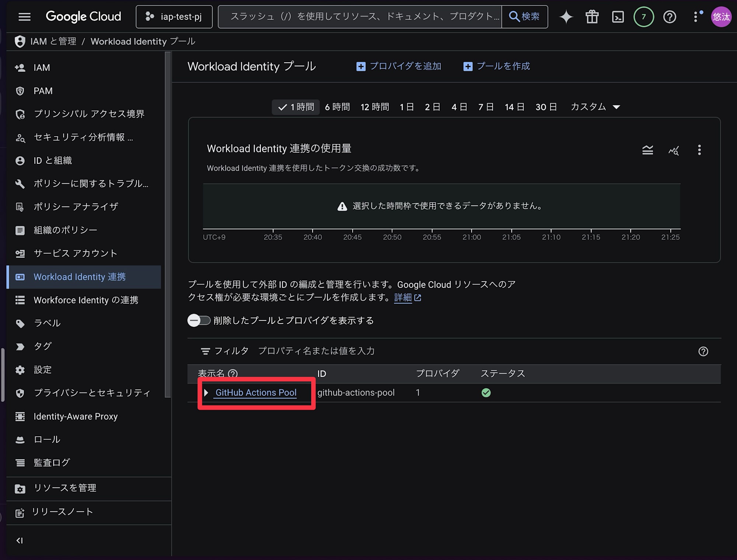Image resolution: width=737 pixels, height=560 pixels.
Task: Click the chart legend toggle icon
Action: coord(647,150)
